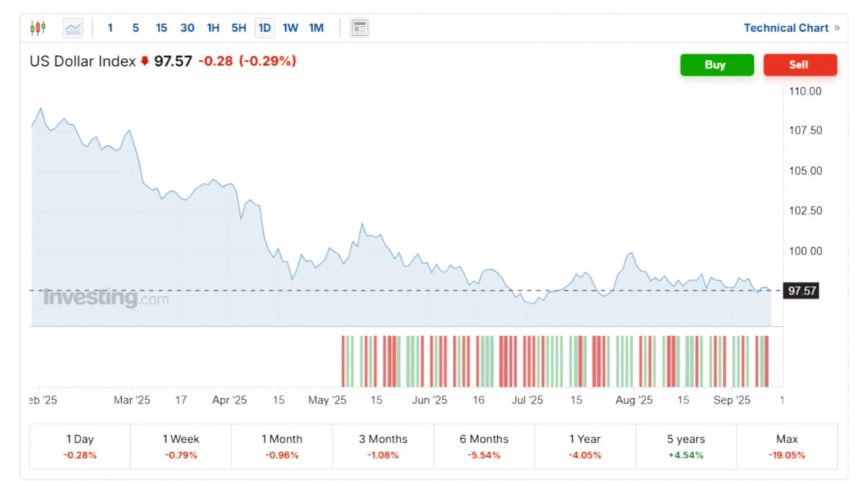Click the 97.57 current price label on axis
This screenshot has height=481, width=868.
[x=801, y=291]
